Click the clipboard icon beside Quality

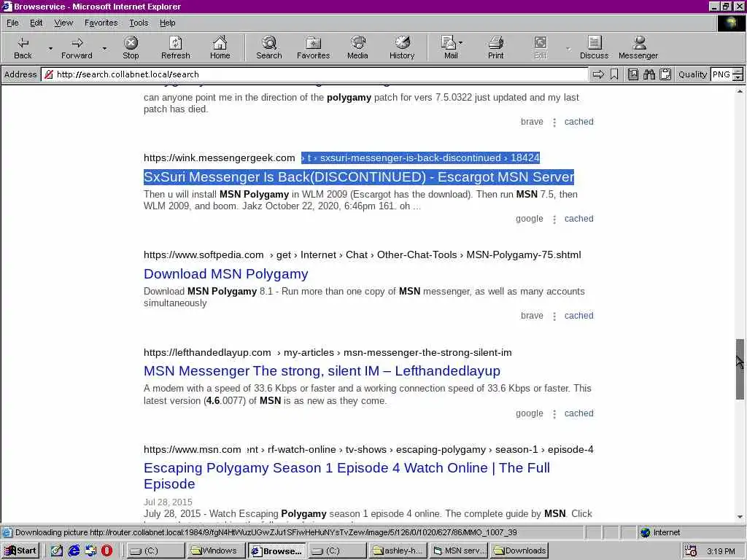tap(665, 74)
